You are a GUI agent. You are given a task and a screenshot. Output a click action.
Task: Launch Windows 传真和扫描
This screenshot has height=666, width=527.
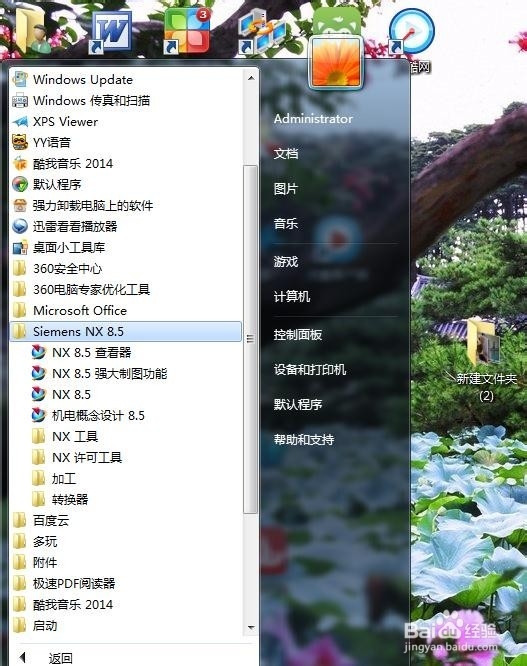tap(81, 101)
